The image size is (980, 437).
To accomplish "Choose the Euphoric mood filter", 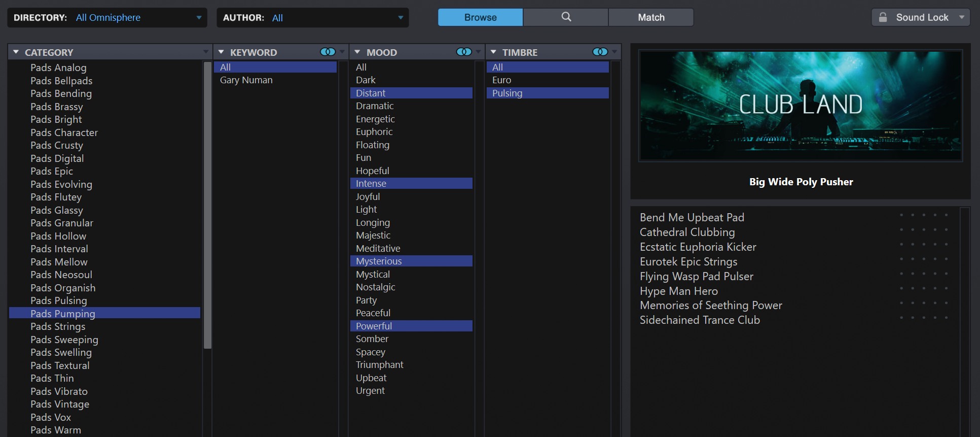I will [x=374, y=132].
